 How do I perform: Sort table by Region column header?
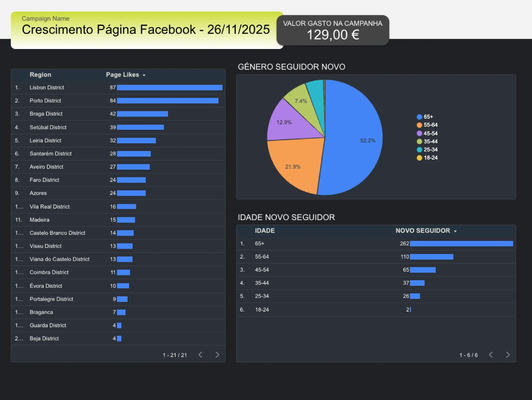point(40,75)
